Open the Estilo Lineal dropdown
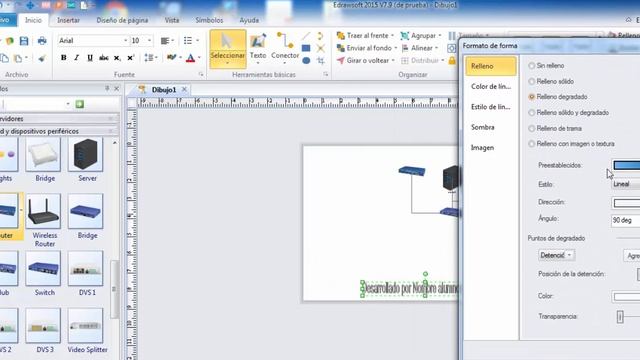 [626, 184]
